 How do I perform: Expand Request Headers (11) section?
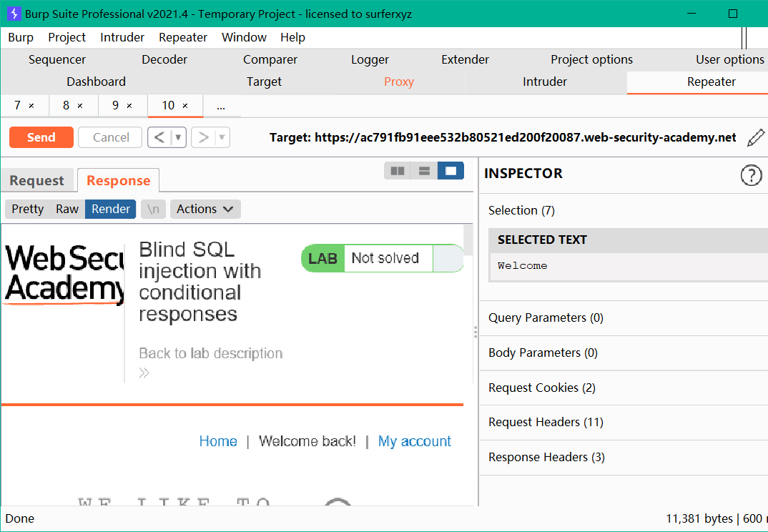click(x=623, y=423)
